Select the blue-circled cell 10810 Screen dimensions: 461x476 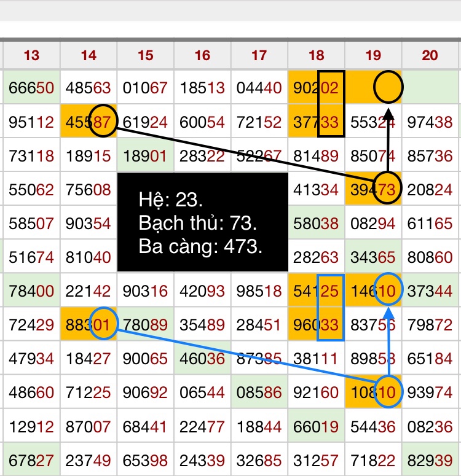tap(373, 392)
